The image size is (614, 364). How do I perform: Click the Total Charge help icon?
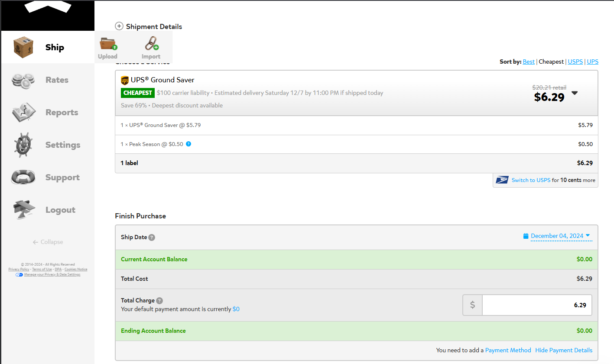coord(159,301)
